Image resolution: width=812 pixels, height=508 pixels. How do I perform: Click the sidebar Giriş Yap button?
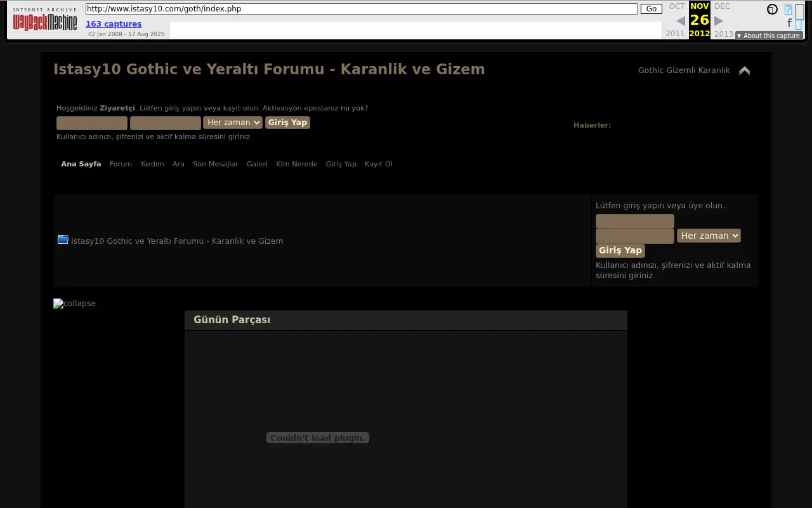point(620,251)
